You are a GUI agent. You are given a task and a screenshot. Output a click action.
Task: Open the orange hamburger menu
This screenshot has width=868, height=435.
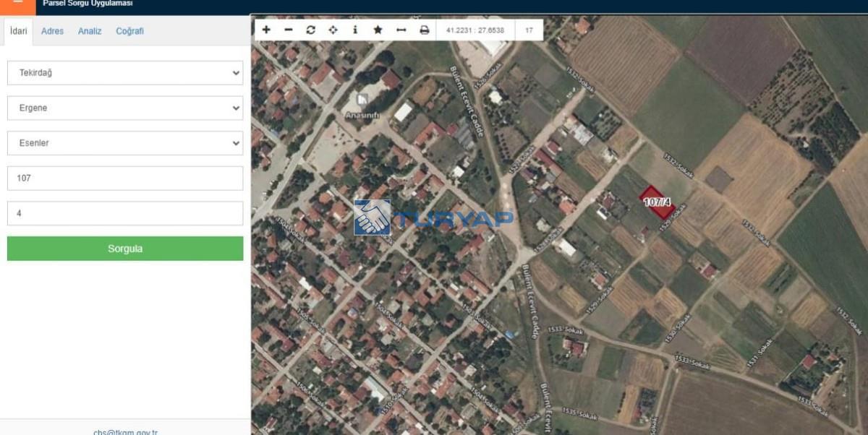click(x=17, y=4)
